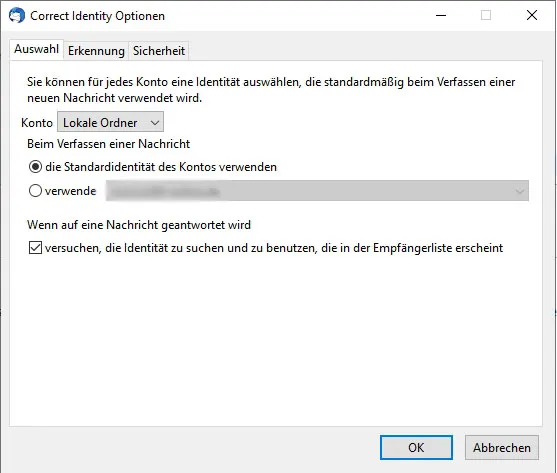The height and width of the screenshot is (473, 557).
Task: Select the 'verwende' radio button
Action: tap(35, 191)
